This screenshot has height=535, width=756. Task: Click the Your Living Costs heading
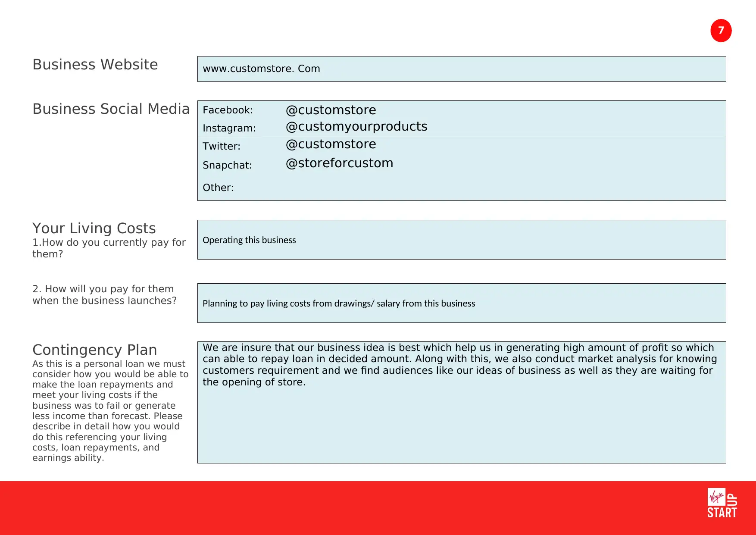click(x=94, y=228)
